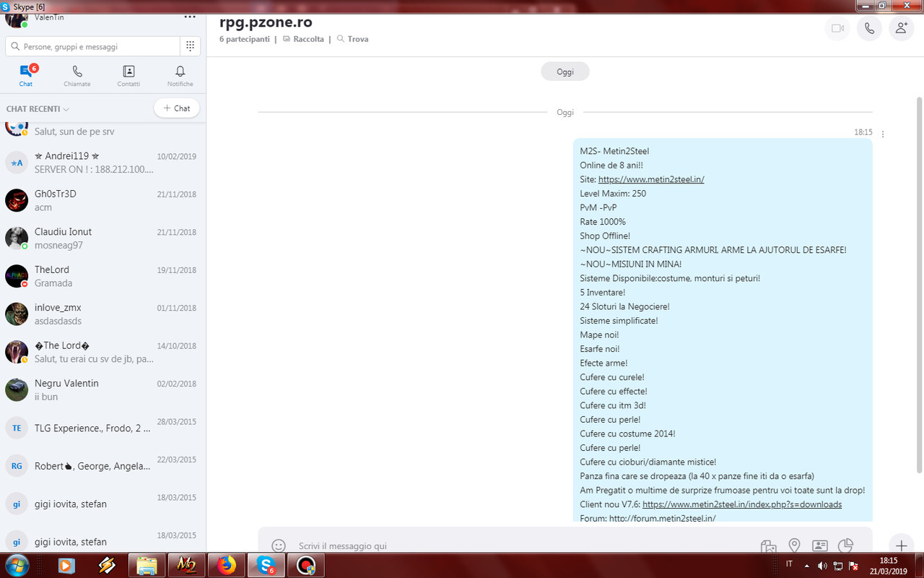Open the Windows Start button
924x578 pixels.
(x=16, y=565)
